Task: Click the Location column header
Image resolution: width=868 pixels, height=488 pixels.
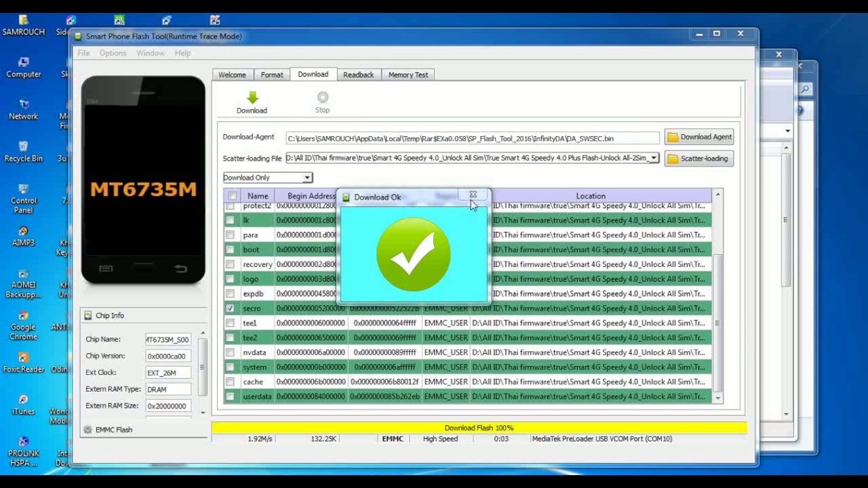Action: click(x=591, y=196)
